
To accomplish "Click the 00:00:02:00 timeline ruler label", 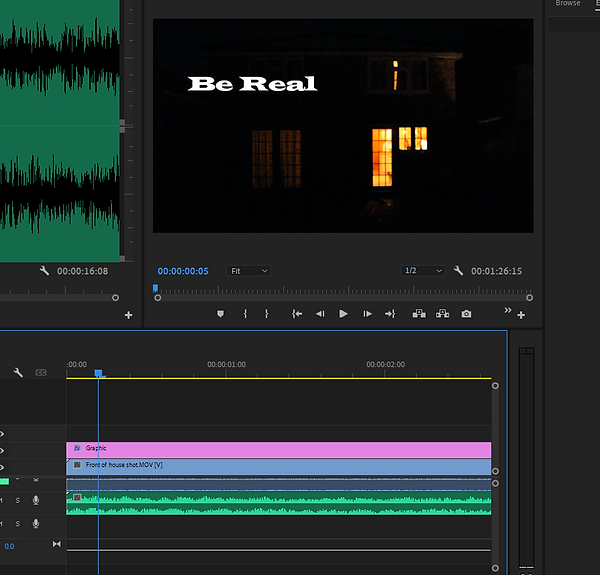I will click(385, 364).
